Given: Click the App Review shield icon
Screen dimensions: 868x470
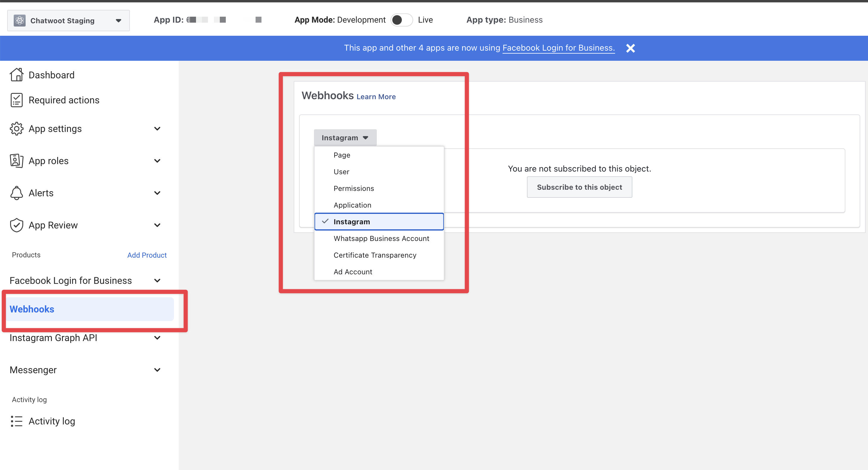Looking at the screenshot, I should (16, 225).
